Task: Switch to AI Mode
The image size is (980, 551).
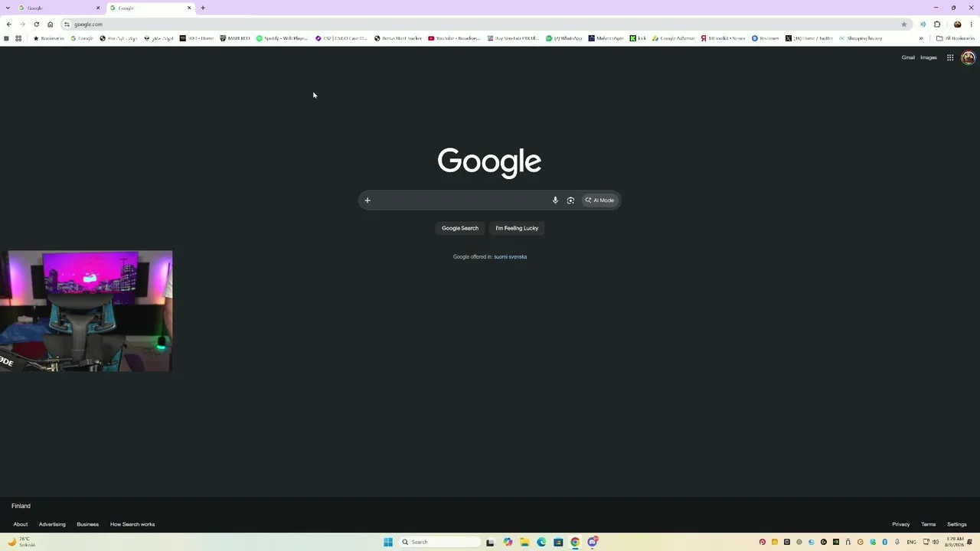Action: coord(599,201)
